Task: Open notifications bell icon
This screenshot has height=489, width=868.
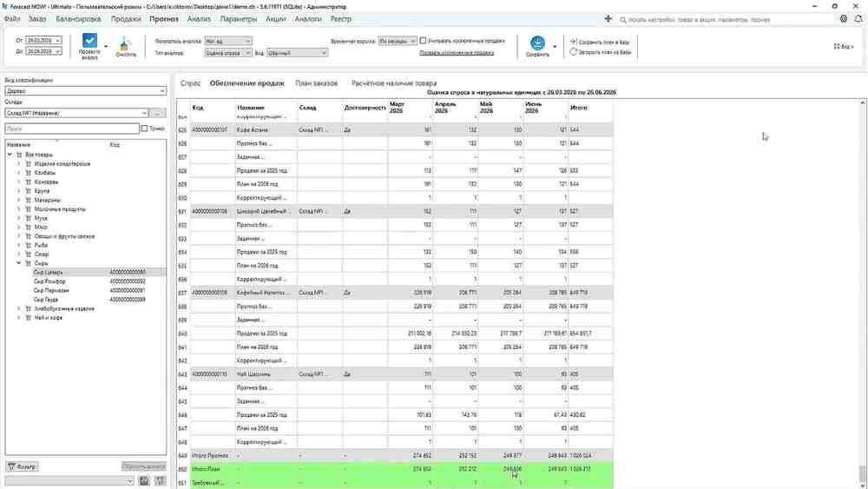Action: click(858, 19)
